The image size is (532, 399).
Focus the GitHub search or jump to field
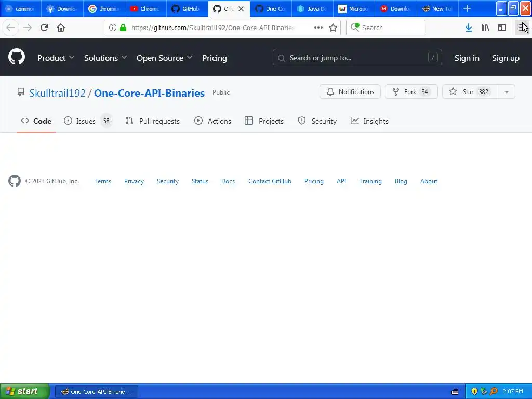(357, 57)
